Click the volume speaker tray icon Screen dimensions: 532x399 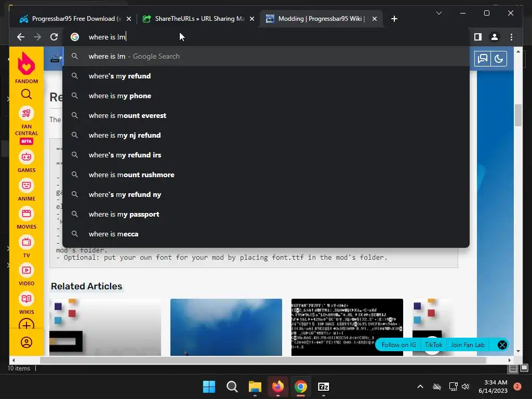[x=465, y=387]
